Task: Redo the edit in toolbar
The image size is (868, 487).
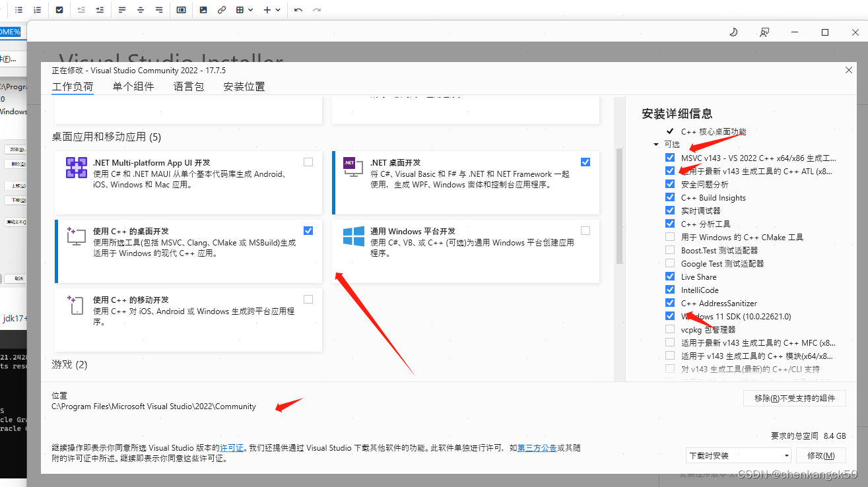Action: point(317,10)
